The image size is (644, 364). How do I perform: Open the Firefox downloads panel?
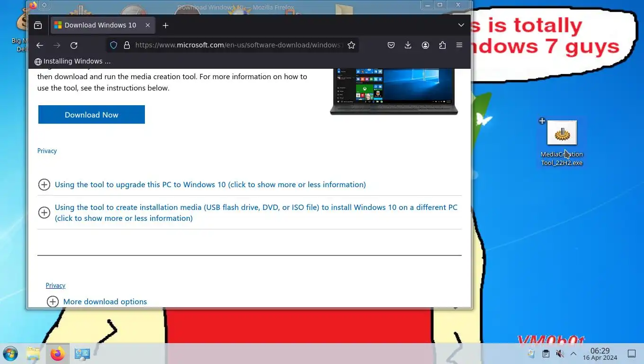408,45
